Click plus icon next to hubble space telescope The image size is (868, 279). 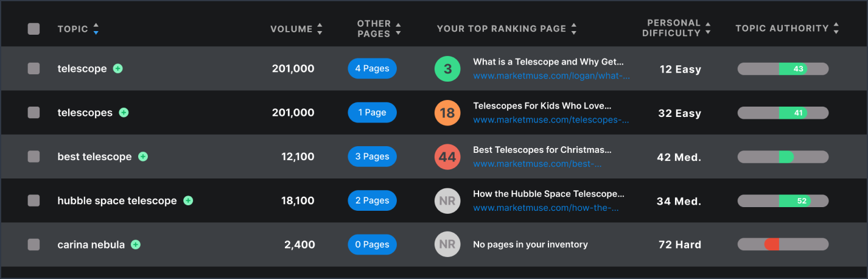click(188, 200)
